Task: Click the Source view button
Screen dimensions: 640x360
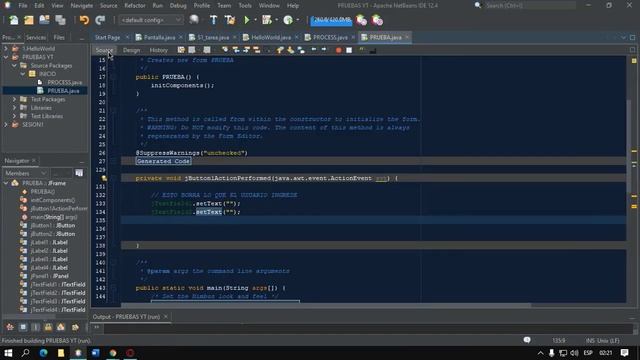Action: (x=104, y=50)
